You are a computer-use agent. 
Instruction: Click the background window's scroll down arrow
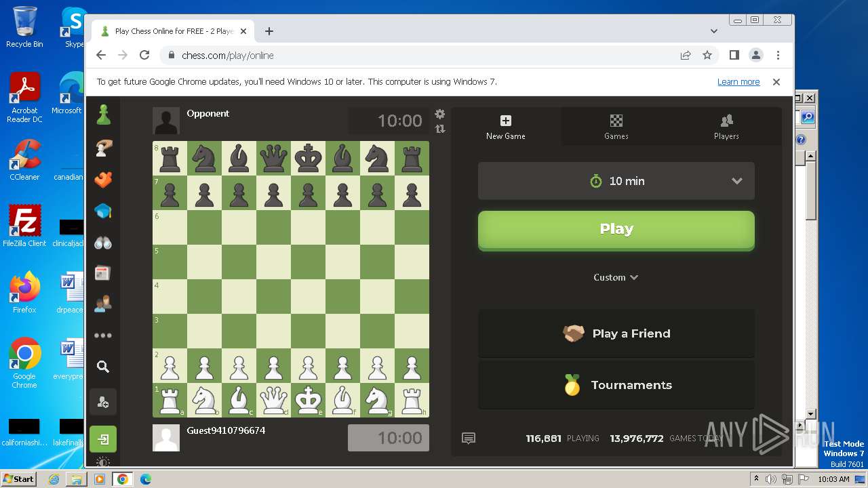coord(810,414)
